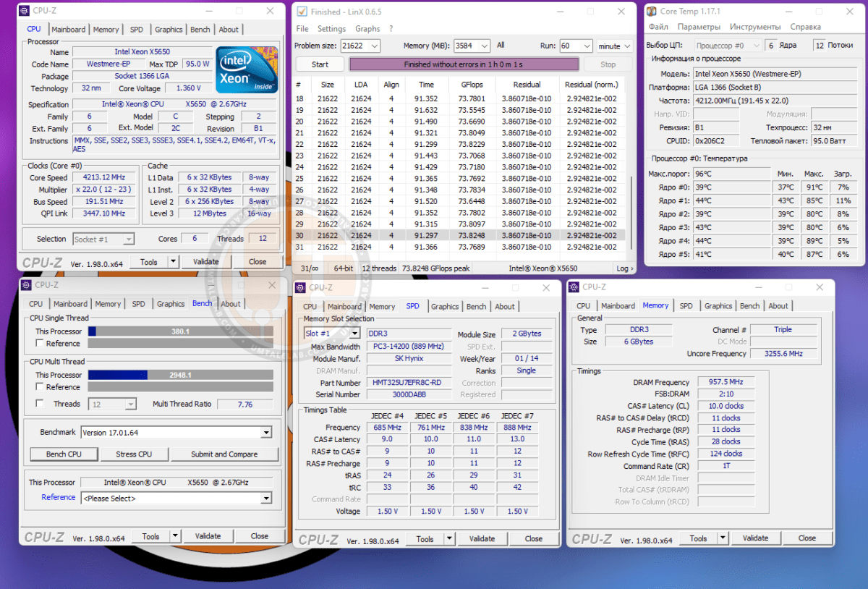Open the Инструменты menu in Core Temp
Viewport: 868px width, 589px height.
pyautogui.click(x=755, y=27)
